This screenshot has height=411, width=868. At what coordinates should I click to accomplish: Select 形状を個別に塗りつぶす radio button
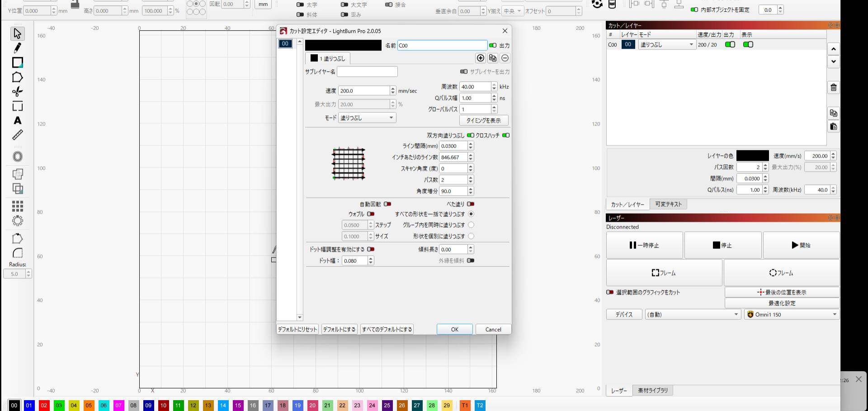click(x=471, y=236)
